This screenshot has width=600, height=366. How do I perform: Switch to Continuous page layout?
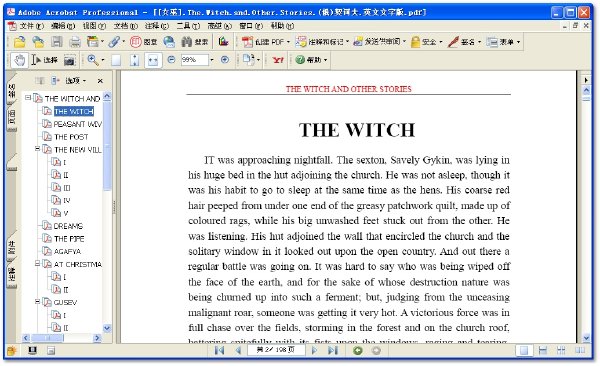point(543,350)
